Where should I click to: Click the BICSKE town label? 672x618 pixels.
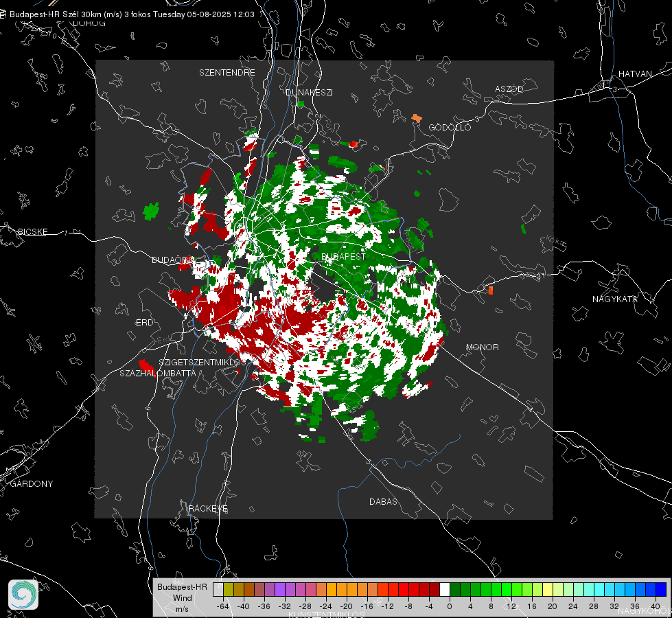[32, 231]
